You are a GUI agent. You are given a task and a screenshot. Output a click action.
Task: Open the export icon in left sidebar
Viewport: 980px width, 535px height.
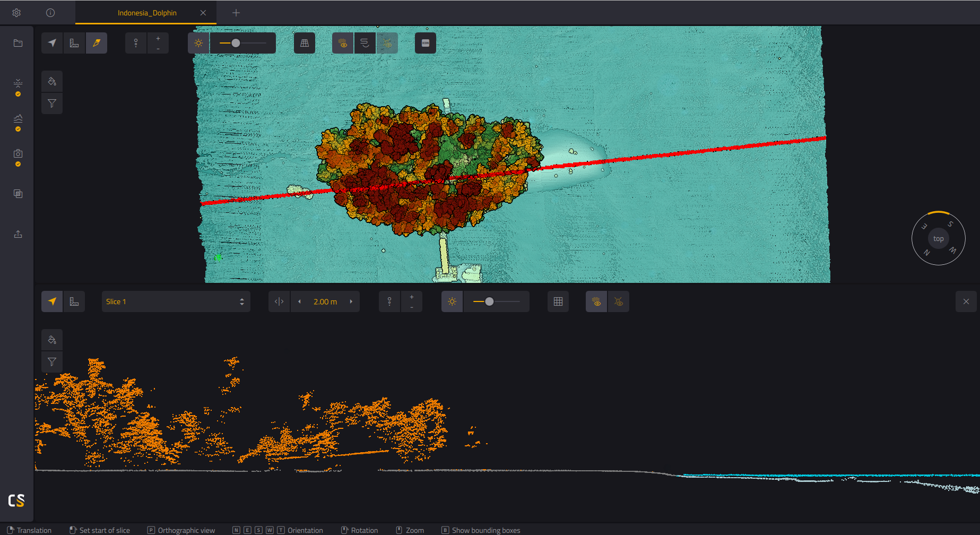(x=18, y=234)
